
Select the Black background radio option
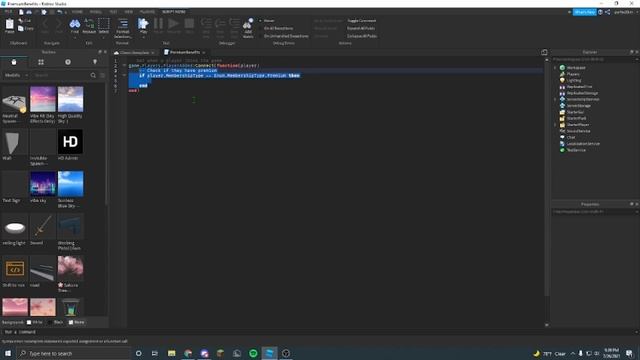[49, 322]
